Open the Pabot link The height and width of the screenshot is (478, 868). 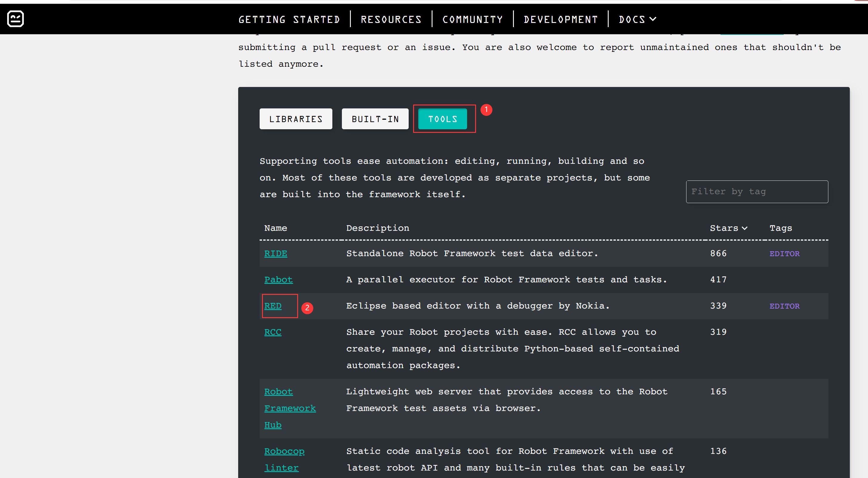278,280
